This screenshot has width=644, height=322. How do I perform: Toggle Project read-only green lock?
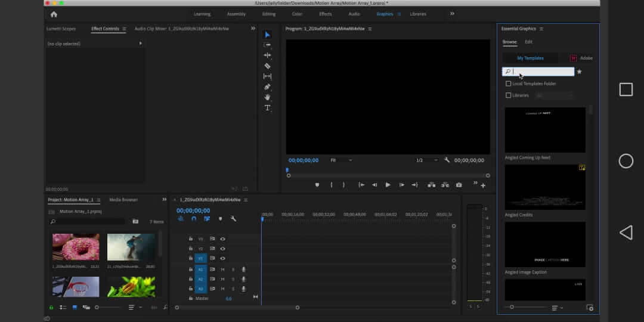click(x=51, y=307)
